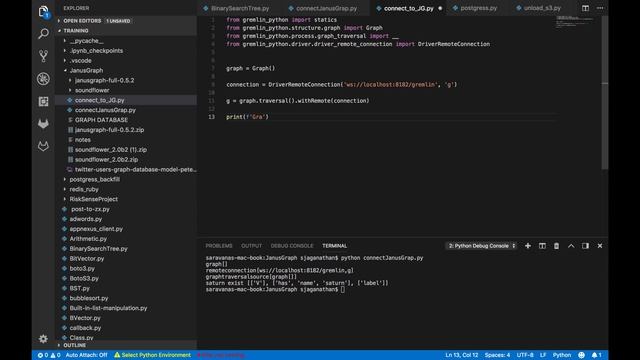This screenshot has height=360, width=640.
Task: Open notifications bell in status bar
Action: [x=596, y=355]
